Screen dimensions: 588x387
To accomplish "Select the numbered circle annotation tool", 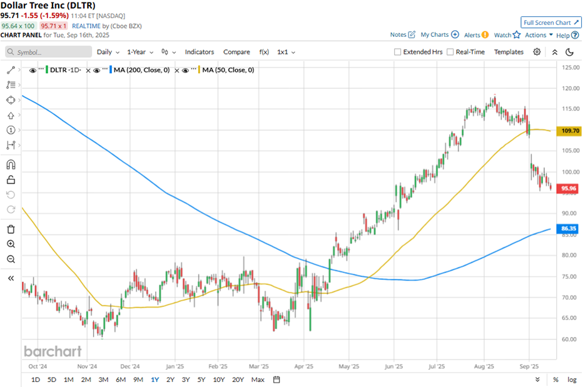I will tap(11, 130).
